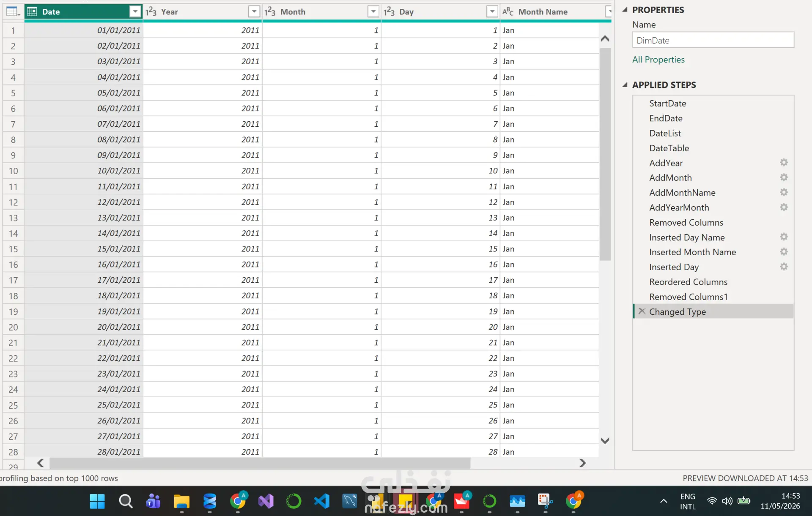Open the Wi-Fi network tray icon

(x=712, y=501)
